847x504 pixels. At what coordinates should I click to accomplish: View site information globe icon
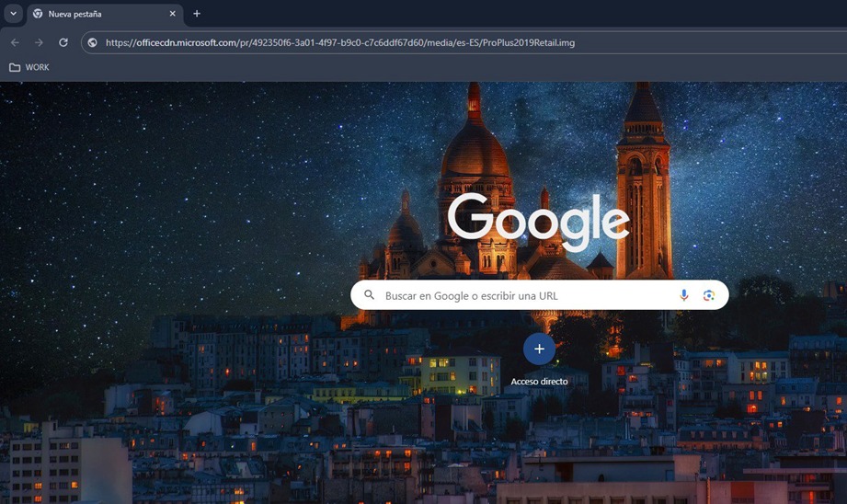(92, 42)
